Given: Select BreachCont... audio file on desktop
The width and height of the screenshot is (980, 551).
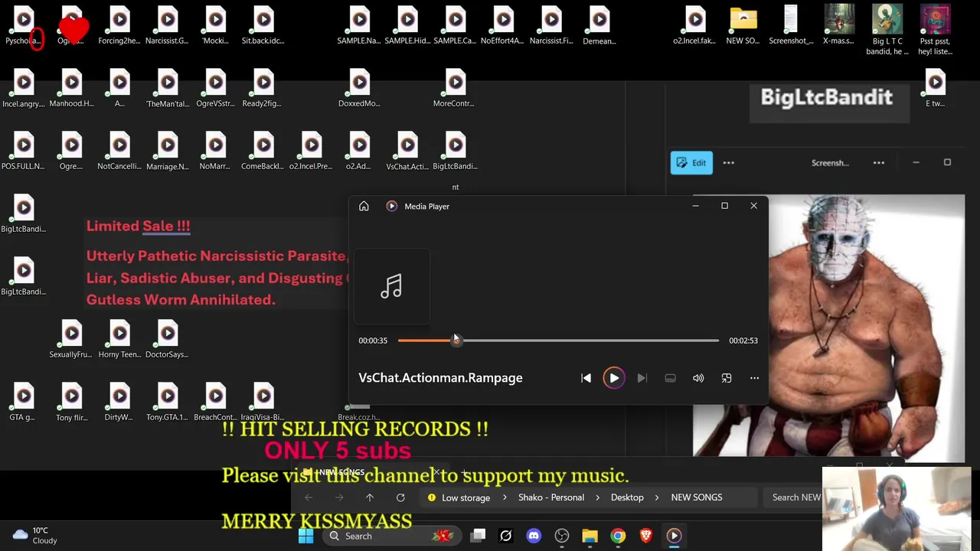Looking at the screenshot, I should pos(215,403).
